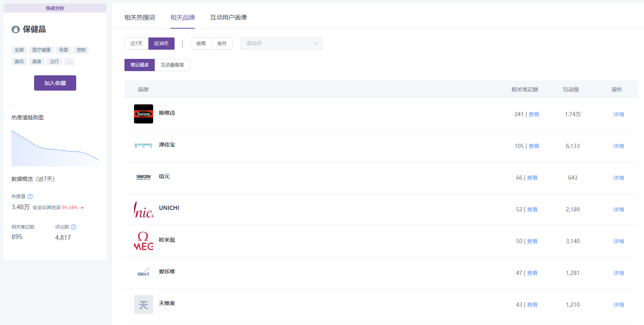
Task: Click 查看 for 天维美 notes
Action: [532, 305]
